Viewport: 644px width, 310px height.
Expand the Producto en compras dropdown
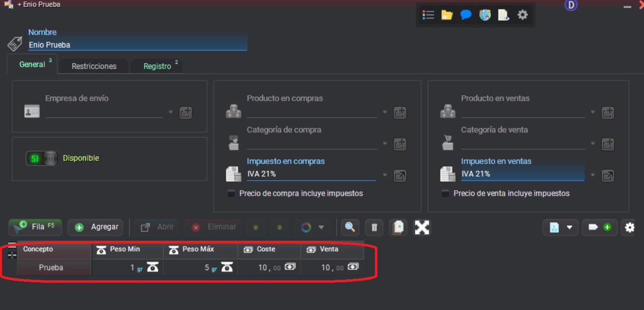click(385, 113)
